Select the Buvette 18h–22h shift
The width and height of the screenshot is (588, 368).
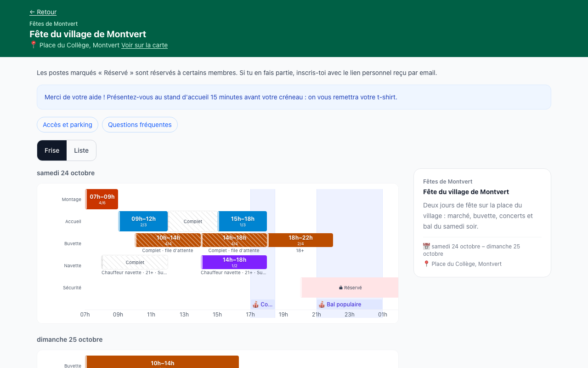[300, 240]
